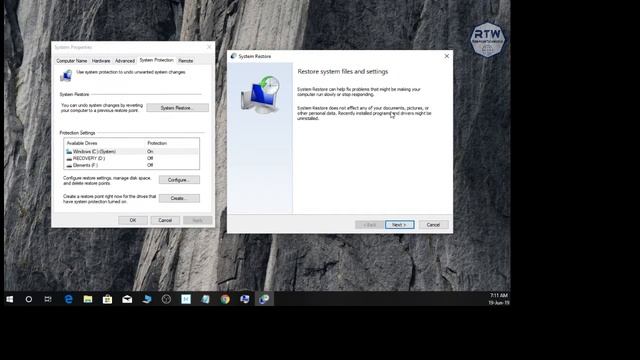
Task: Open File Explorer from the taskbar
Action: click(88, 299)
